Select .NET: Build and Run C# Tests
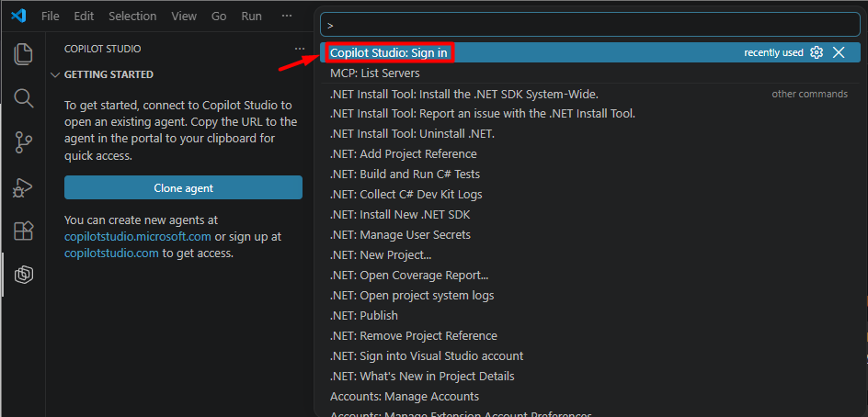 (590, 175)
